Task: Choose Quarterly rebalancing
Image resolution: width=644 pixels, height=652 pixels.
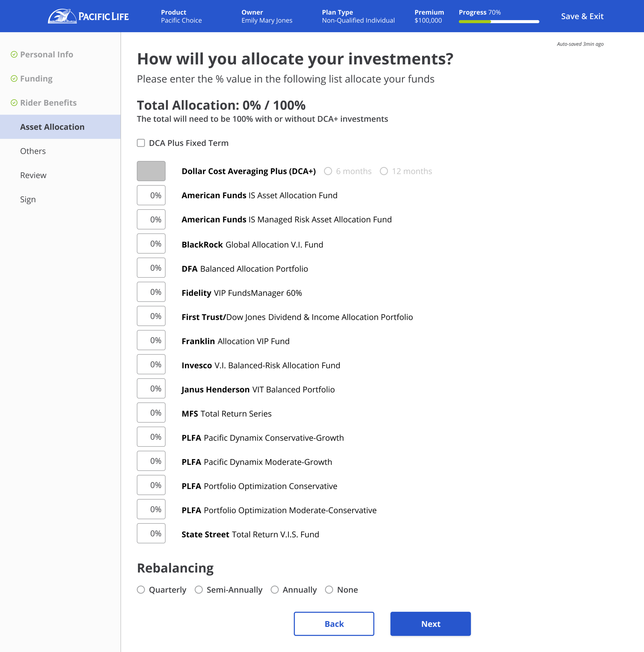Action: tap(141, 590)
